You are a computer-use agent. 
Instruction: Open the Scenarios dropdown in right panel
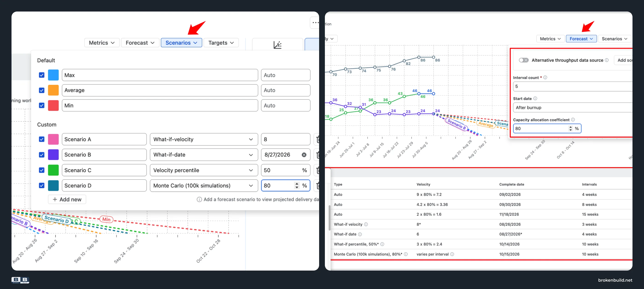tap(615, 38)
